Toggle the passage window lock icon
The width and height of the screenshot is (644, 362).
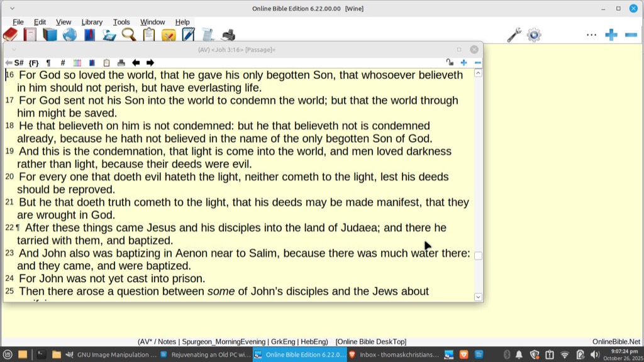click(449, 62)
